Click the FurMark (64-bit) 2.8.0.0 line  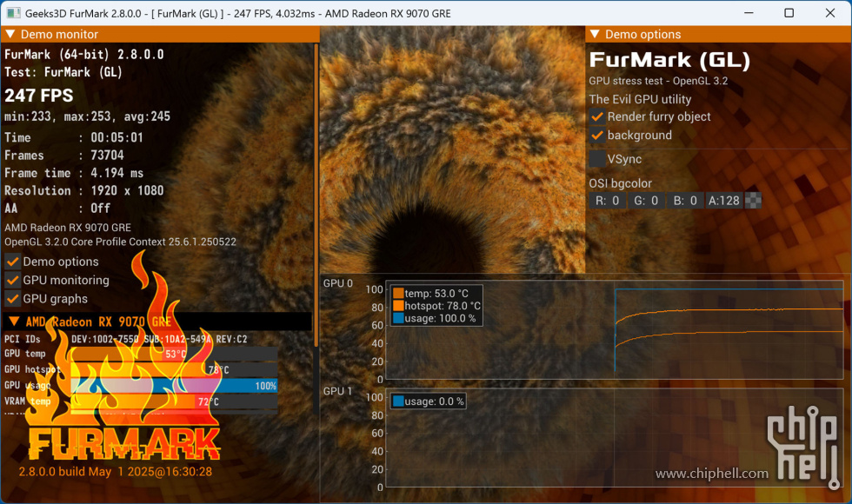tap(83, 55)
